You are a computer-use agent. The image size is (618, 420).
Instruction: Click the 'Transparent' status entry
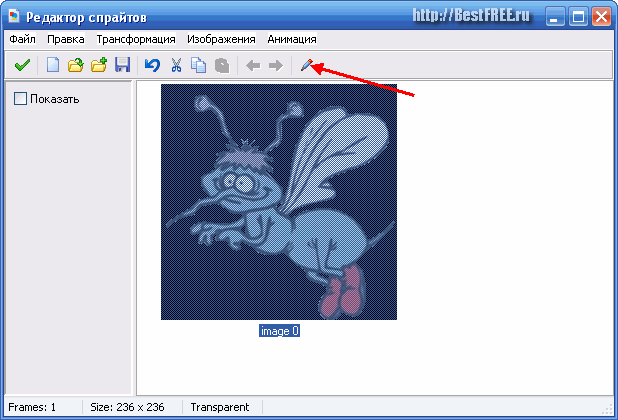(220, 407)
